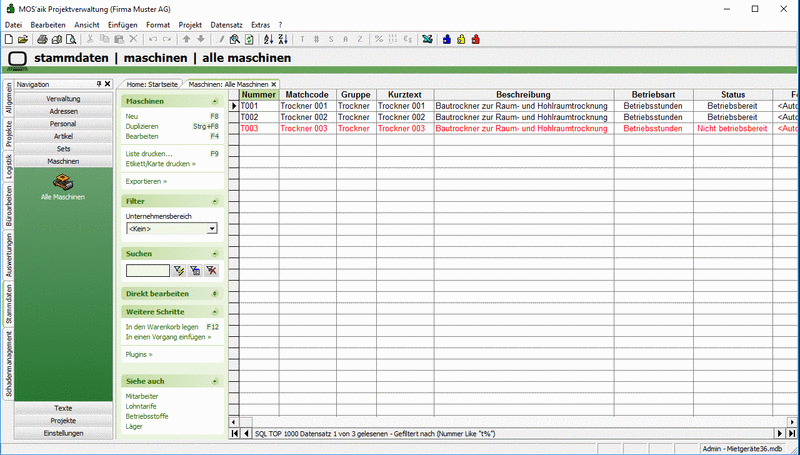Click the teal icon left of the blue lock

428,39
